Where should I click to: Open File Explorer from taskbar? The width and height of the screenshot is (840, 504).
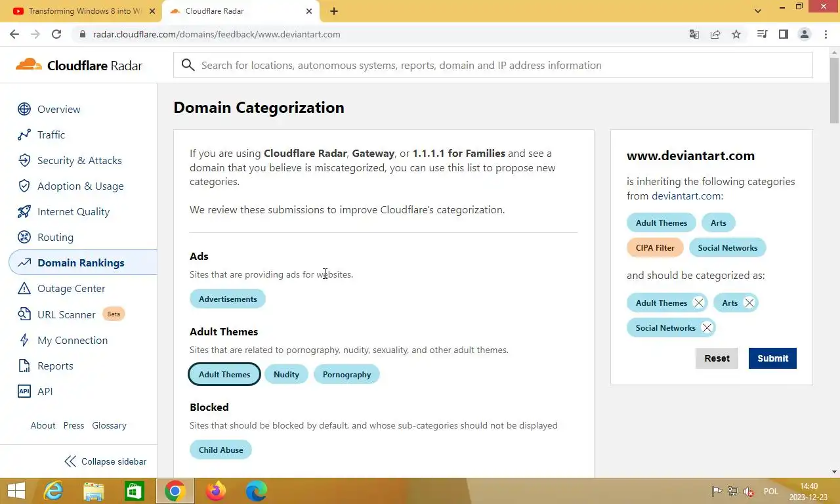[x=94, y=491]
